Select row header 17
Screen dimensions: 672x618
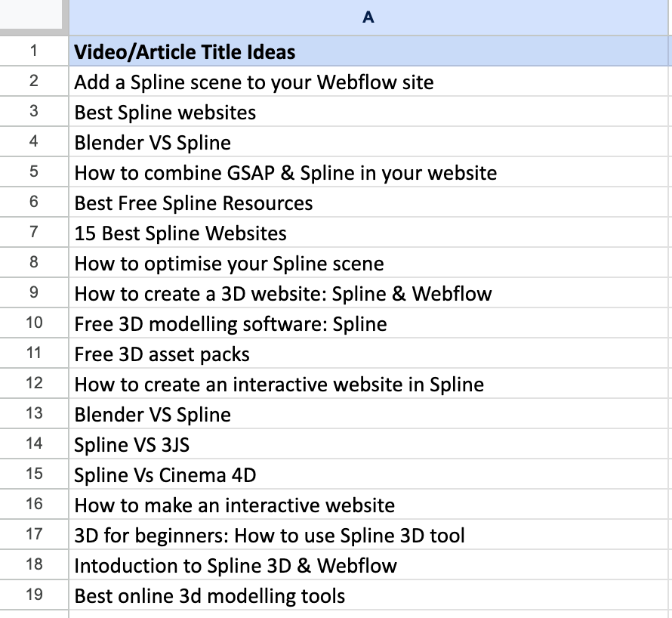(34, 535)
